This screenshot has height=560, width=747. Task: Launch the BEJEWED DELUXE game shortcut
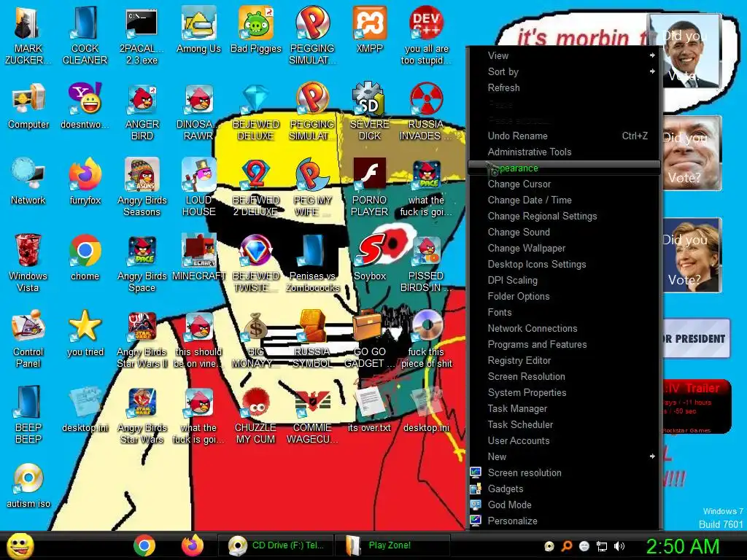[x=256, y=112]
